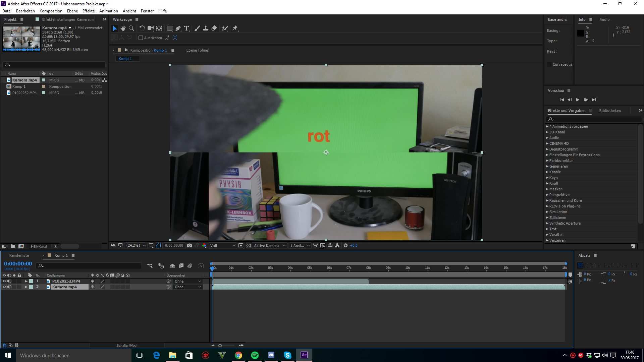Select the Clone Stamp tool

click(x=206, y=28)
